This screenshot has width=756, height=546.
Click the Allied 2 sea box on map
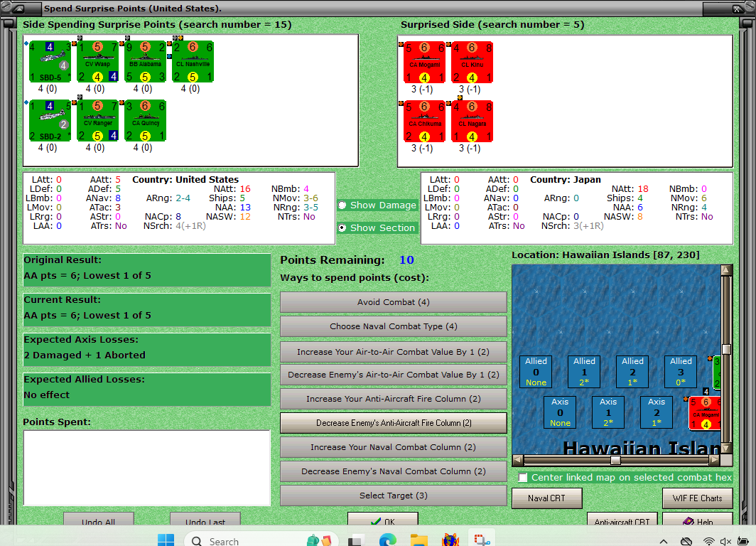click(632, 372)
